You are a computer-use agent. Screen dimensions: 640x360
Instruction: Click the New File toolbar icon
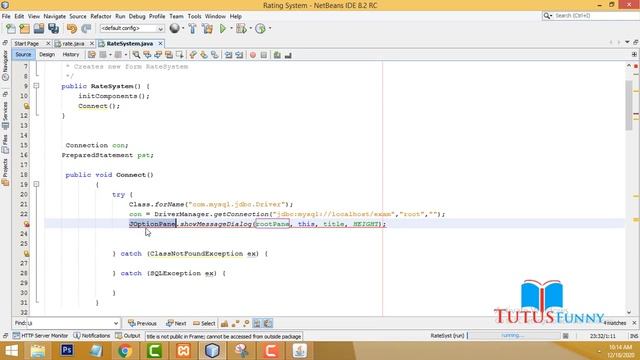point(11,29)
